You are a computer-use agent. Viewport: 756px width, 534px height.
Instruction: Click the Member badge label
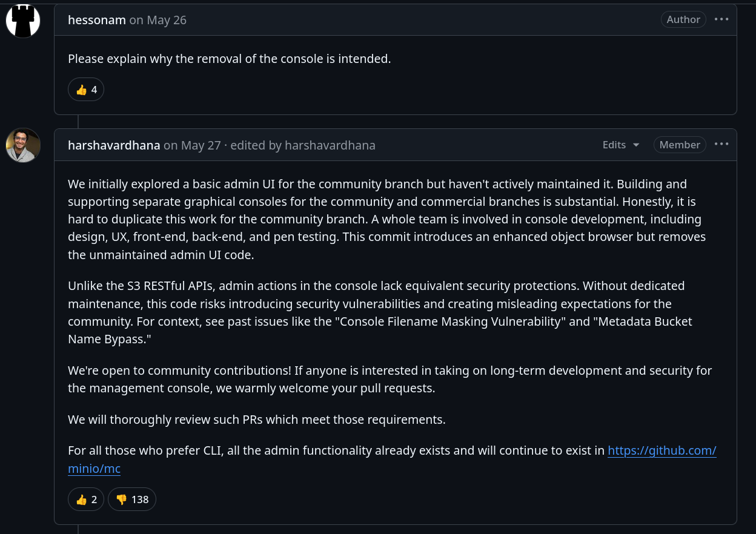[680, 145]
